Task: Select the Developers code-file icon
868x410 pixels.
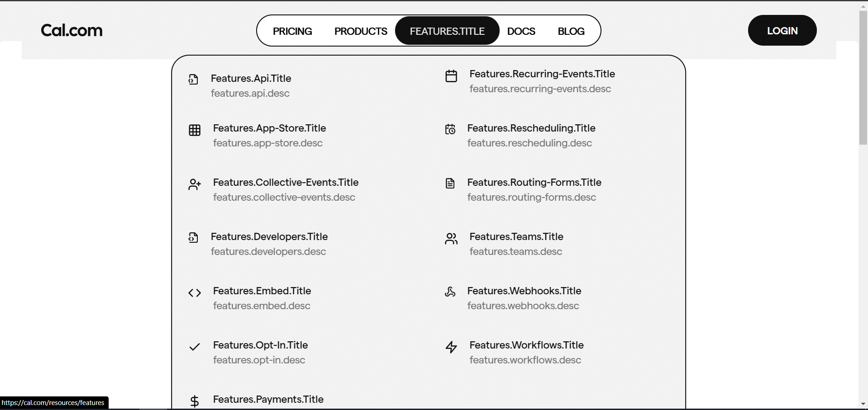Action: [193, 238]
